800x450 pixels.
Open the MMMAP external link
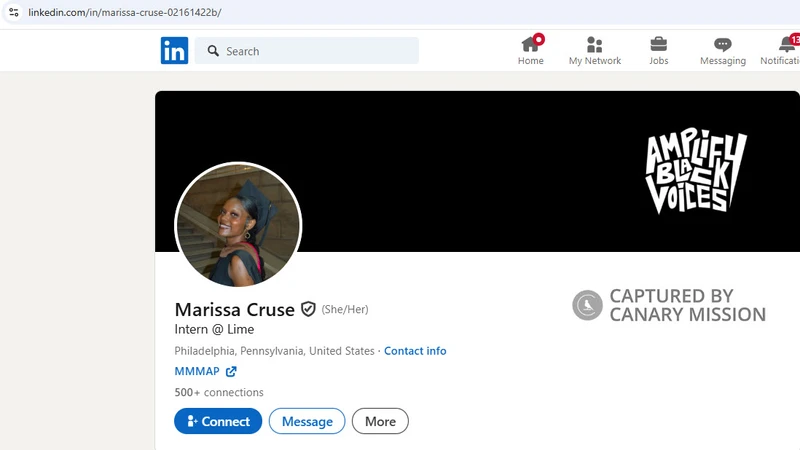coord(205,371)
